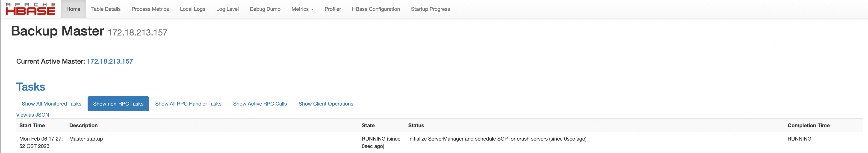Viewport: 868px width, 153px height.
Task: Select the Show non-RPC Tasks tab
Action: [118, 104]
